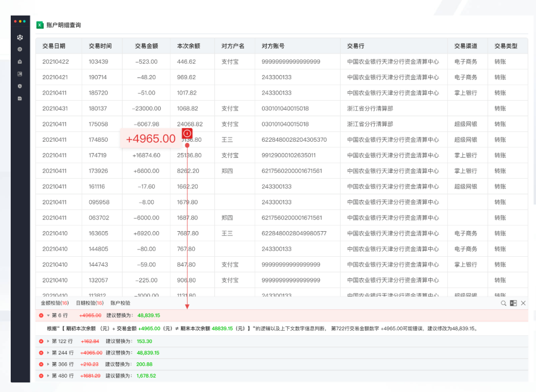Open the fourth sidebar icon (document panel)

click(20, 74)
